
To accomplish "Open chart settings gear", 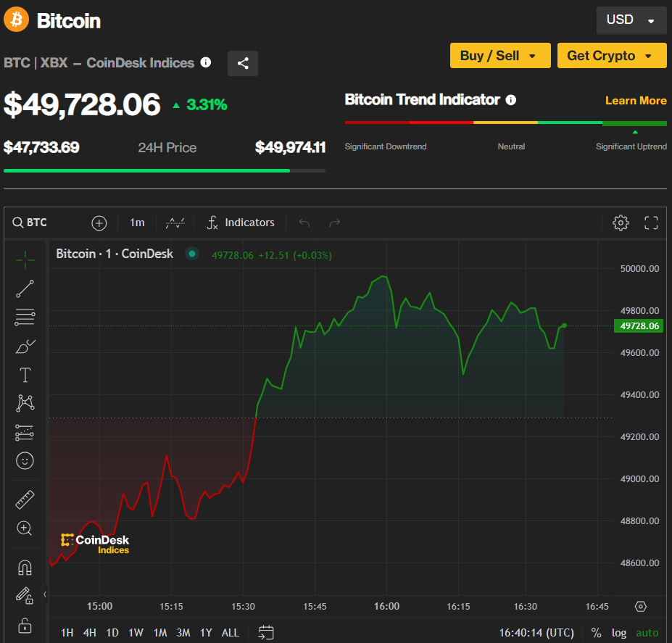I will pos(621,223).
